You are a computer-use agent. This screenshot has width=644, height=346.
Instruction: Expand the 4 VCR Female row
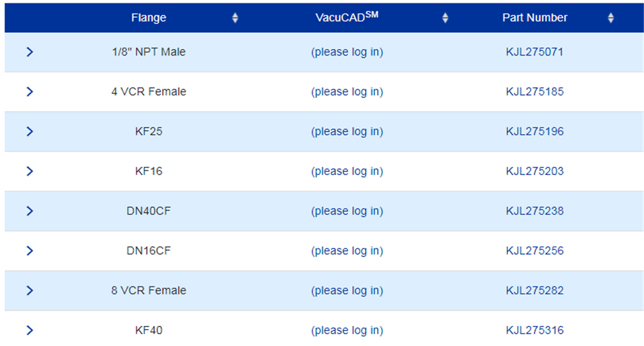[x=30, y=91]
